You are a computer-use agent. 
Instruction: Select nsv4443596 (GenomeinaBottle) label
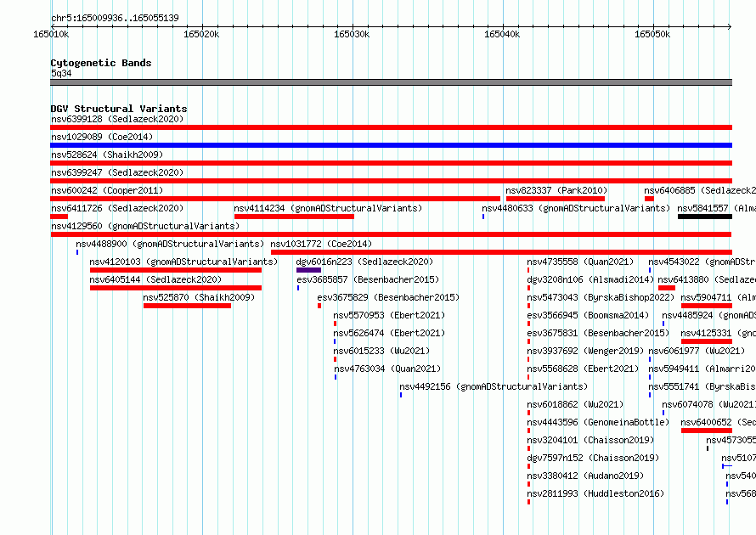[x=598, y=422]
